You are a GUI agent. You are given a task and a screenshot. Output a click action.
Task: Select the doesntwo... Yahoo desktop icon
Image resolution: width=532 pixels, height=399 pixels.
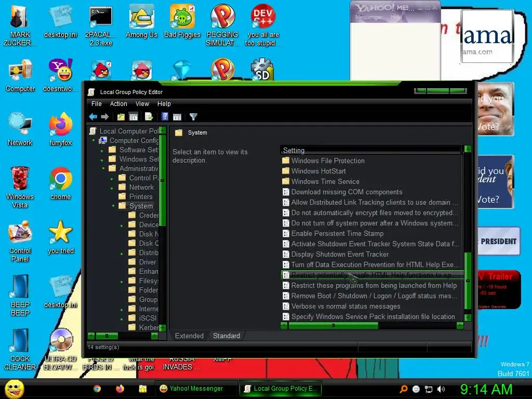pos(61,75)
